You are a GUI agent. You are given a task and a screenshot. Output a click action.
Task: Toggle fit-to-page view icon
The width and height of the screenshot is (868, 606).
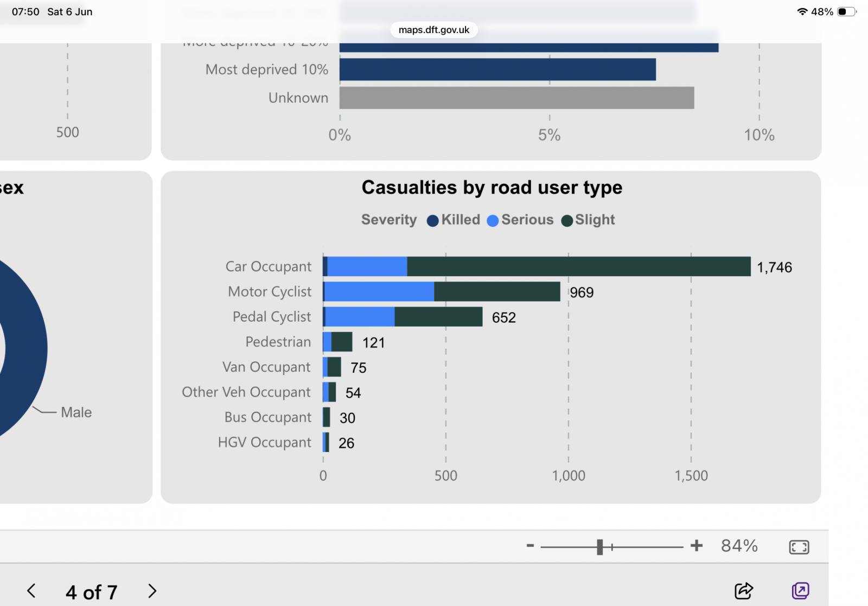pos(799,547)
